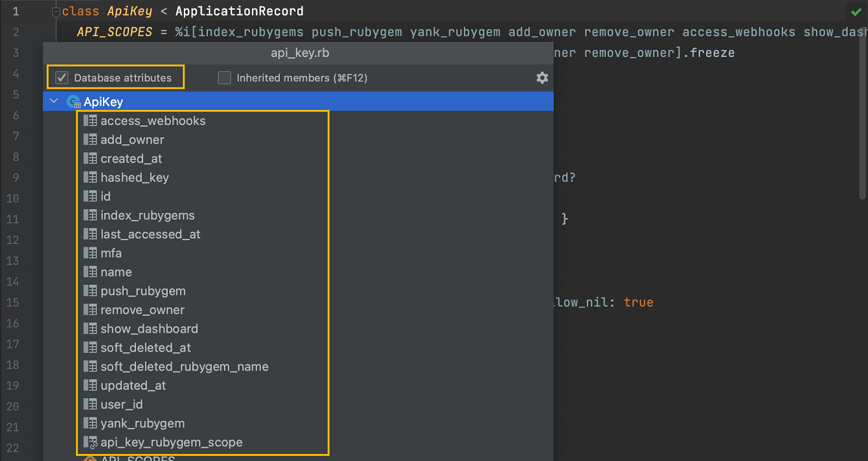Click the user_id column icon
The width and height of the screenshot is (868, 461).
pos(90,404)
